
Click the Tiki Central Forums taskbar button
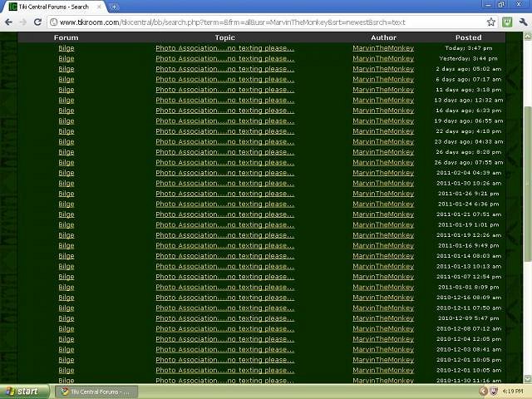[96, 391]
